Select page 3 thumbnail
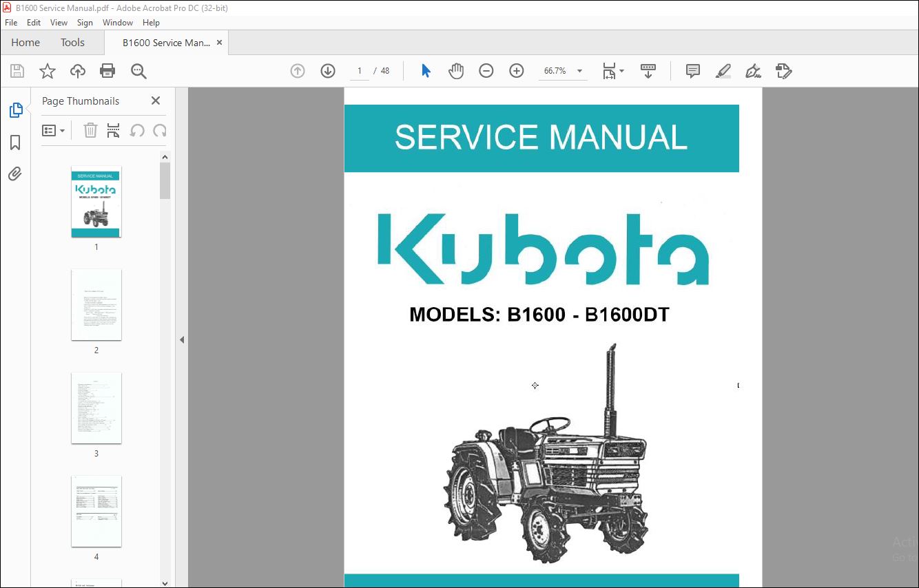919x588 pixels. 96,408
